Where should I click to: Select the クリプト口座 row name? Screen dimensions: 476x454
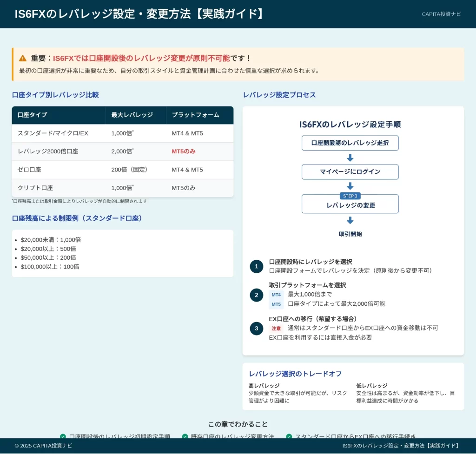pos(35,188)
